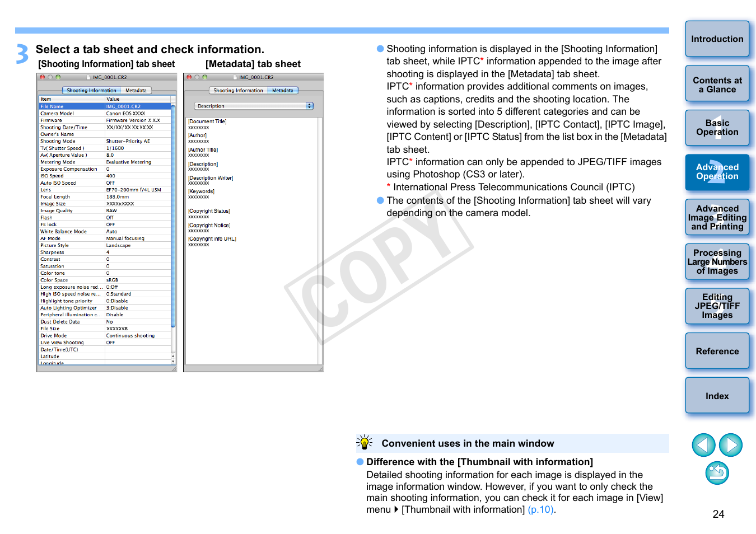Open Editing JPEG/TIFF Images chapter

pyautogui.click(x=717, y=306)
